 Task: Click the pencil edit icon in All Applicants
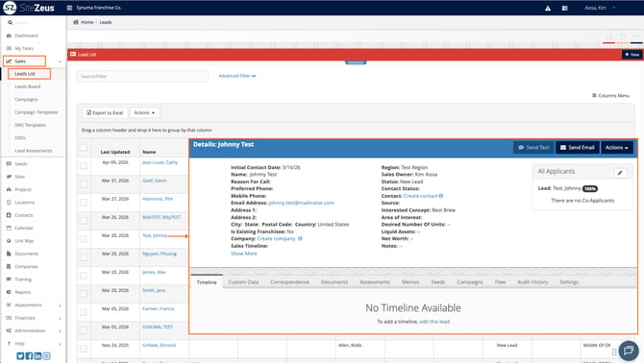[620, 173]
